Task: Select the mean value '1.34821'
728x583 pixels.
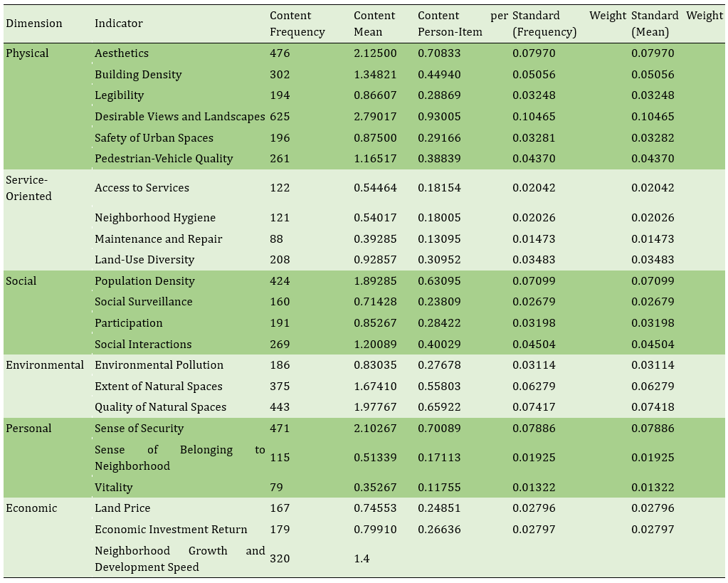Action: coord(375,74)
